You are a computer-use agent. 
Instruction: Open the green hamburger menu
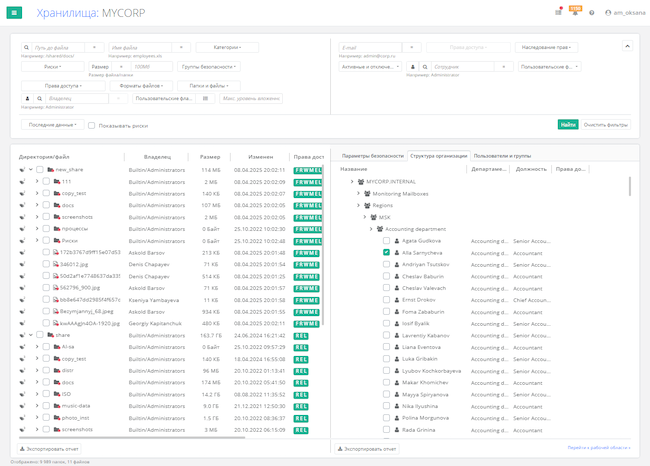coord(14,13)
